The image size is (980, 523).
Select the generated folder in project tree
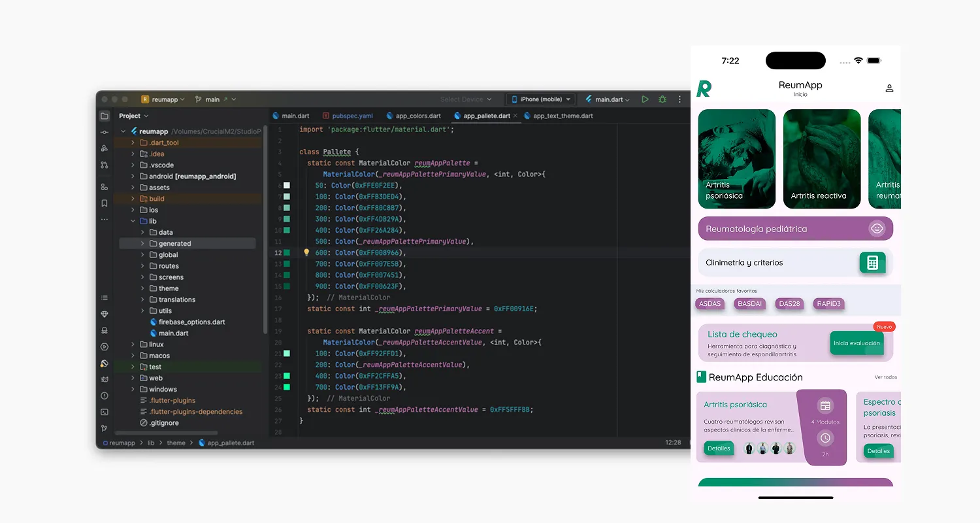(x=188, y=243)
